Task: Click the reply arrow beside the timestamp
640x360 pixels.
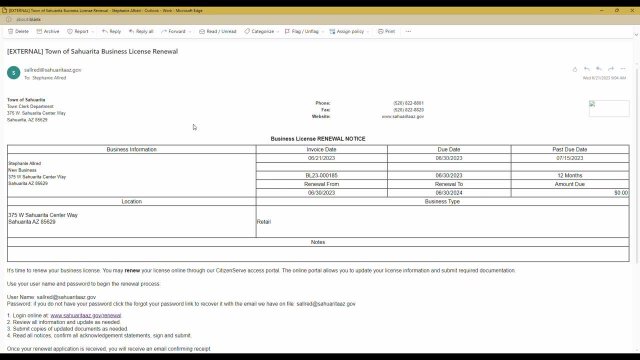Action: pos(587,69)
